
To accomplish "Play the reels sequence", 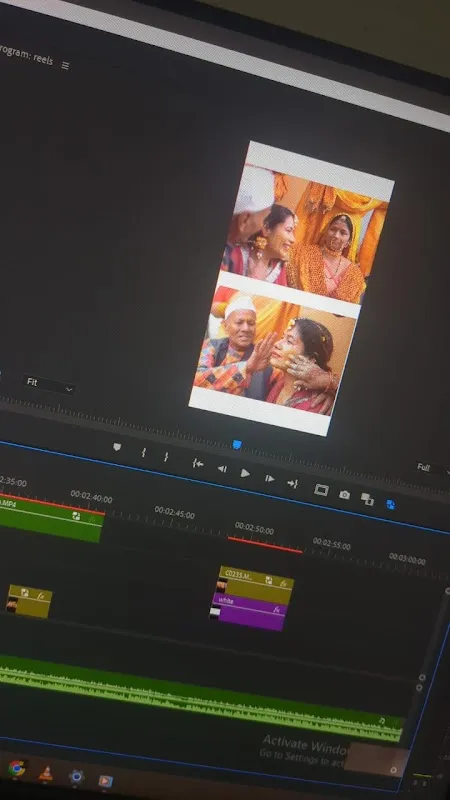I will click(x=245, y=473).
